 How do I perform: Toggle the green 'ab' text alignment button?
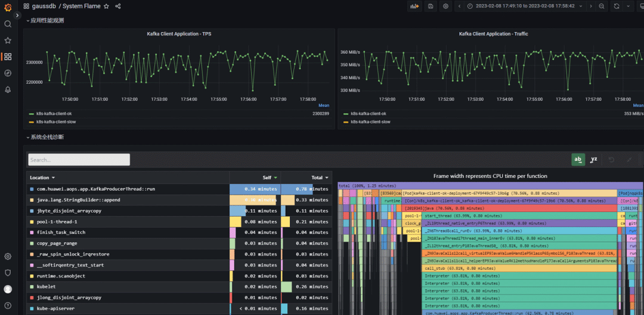[x=578, y=160]
